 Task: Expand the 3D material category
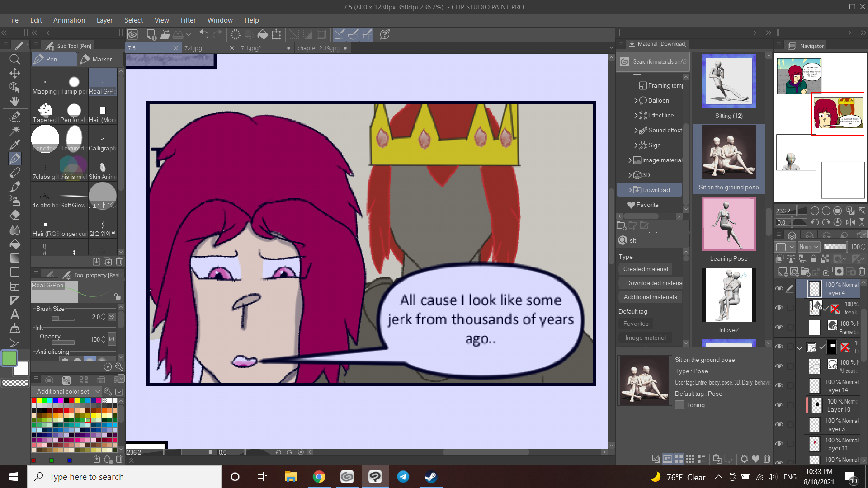(630, 175)
